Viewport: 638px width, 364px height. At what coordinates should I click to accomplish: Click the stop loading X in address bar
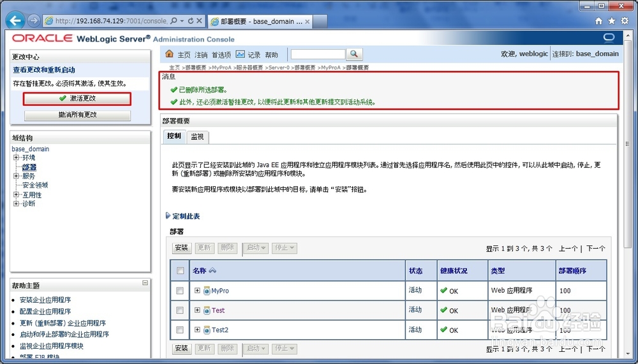[x=199, y=20]
